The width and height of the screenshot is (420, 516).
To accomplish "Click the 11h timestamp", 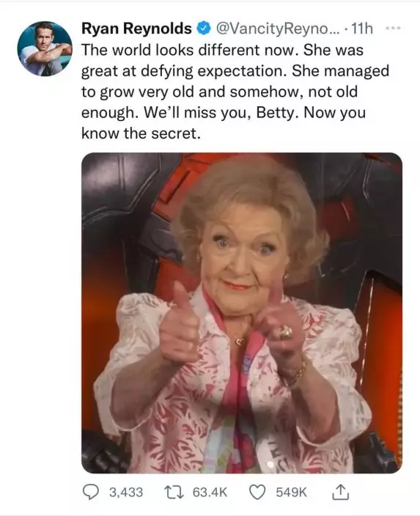I will 362,29.
